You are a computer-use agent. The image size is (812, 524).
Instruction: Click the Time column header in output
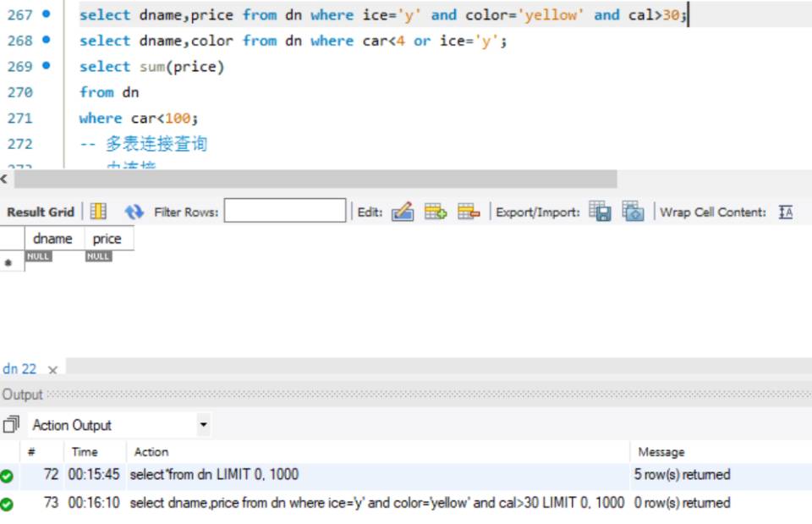[85, 452]
